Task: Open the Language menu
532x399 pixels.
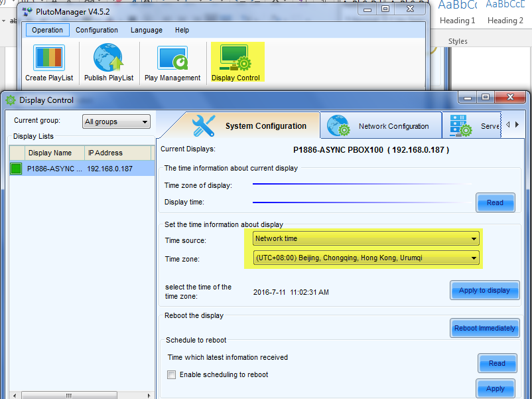Action: coord(146,30)
